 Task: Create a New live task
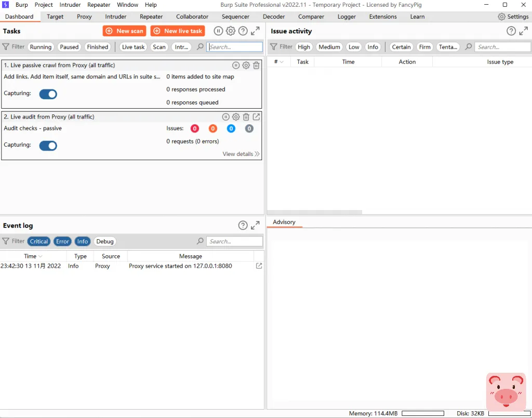pyautogui.click(x=178, y=31)
